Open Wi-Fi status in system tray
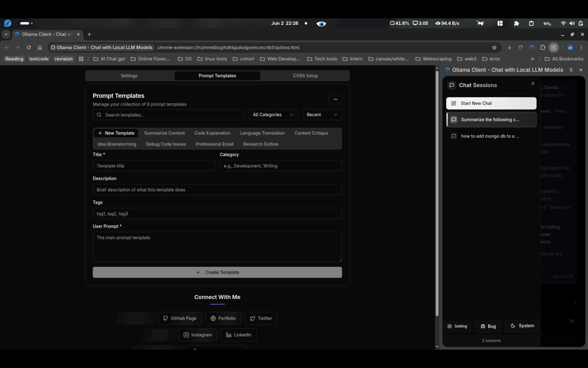The height and width of the screenshot is (368, 588). pyautogui.click(x=563, y=23)
